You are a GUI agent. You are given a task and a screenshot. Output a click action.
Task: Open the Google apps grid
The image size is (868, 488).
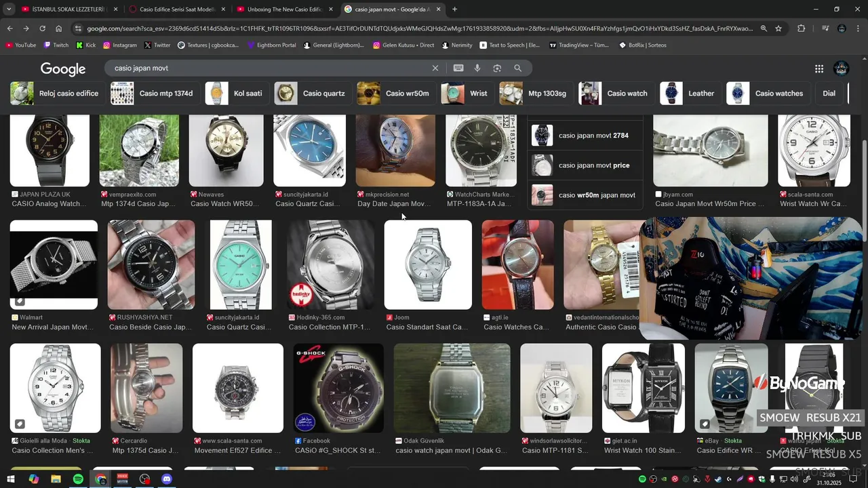pyautogui.click(x=819, y=68)
